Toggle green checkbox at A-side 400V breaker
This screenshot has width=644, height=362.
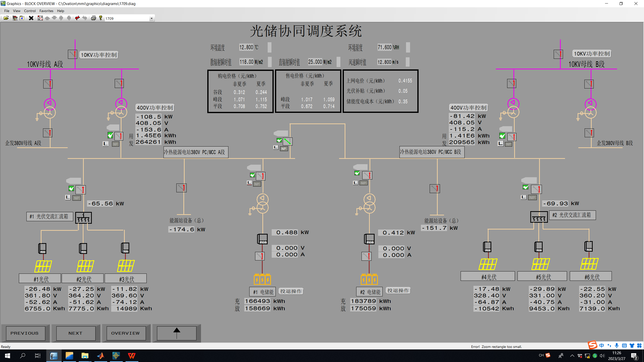(110, 135)
